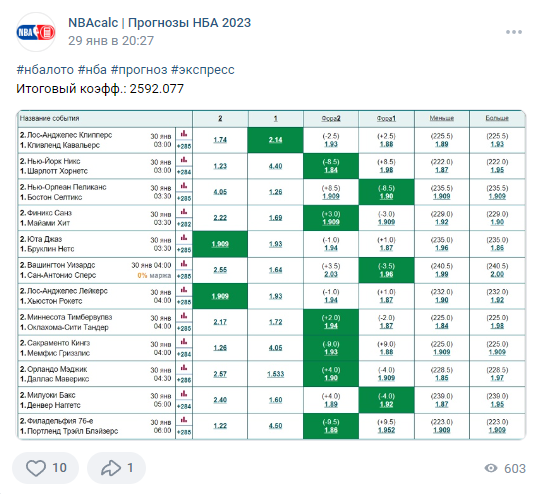Select odds 1.74 for Клипперс win
Screen dimensions: 535x494
(220, 140)
